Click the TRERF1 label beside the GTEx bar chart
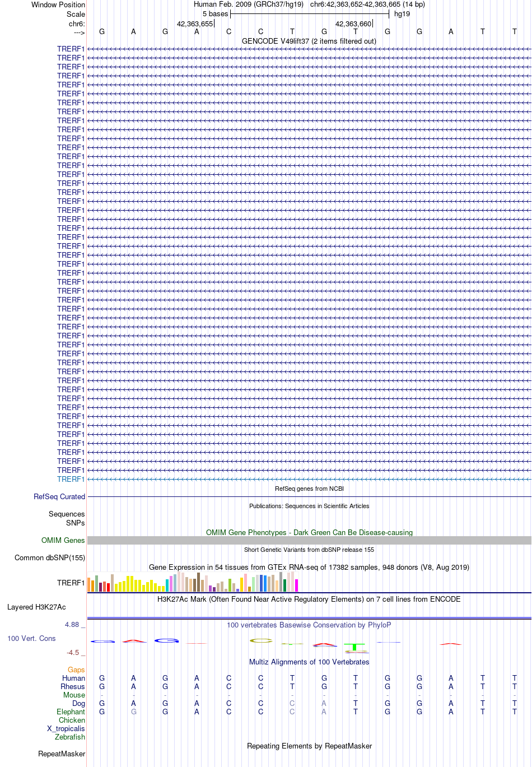 coord(71,583)
